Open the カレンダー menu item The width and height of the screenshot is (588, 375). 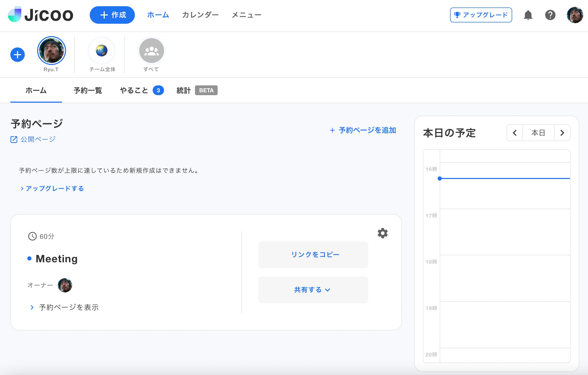point(200,15)
